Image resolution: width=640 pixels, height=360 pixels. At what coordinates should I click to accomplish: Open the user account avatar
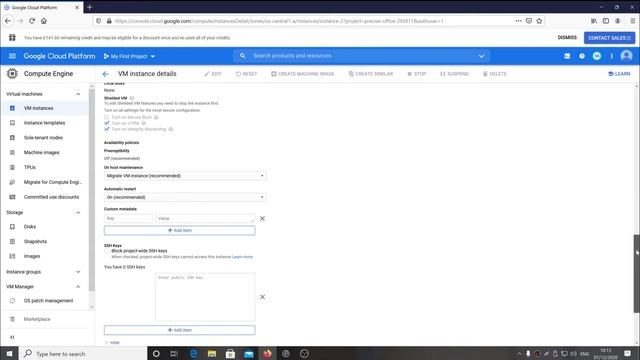(626, 56)
